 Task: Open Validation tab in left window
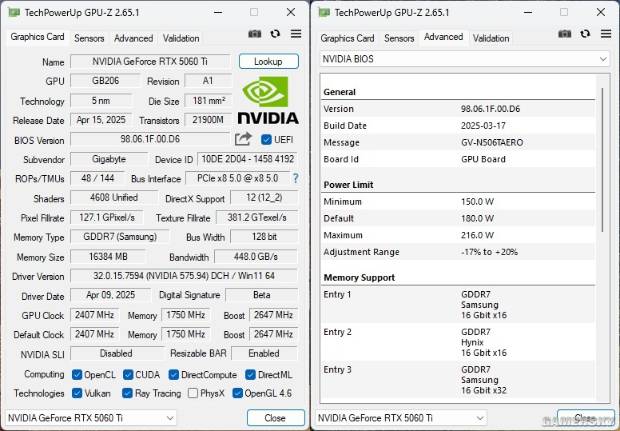coord(181,38)
